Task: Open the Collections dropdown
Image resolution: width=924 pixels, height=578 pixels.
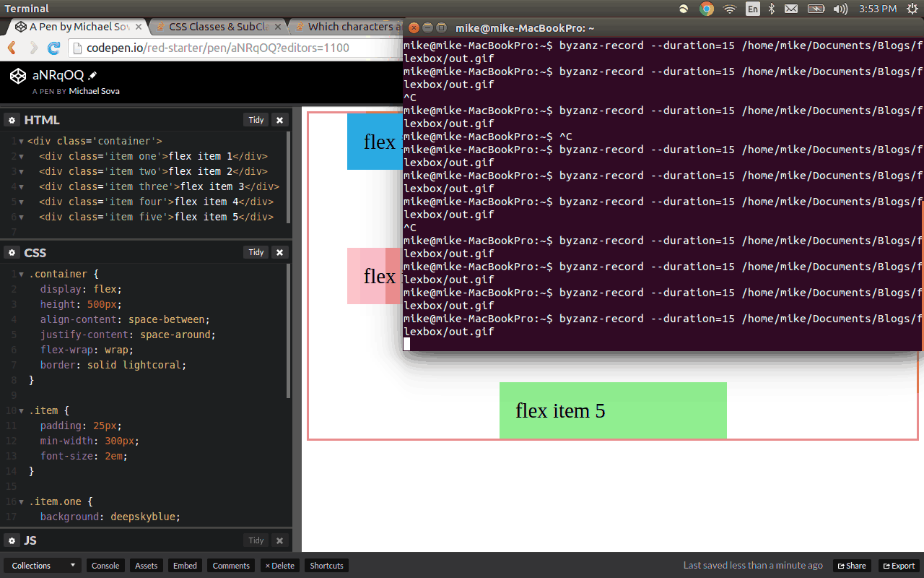Action: coord(43,566)
